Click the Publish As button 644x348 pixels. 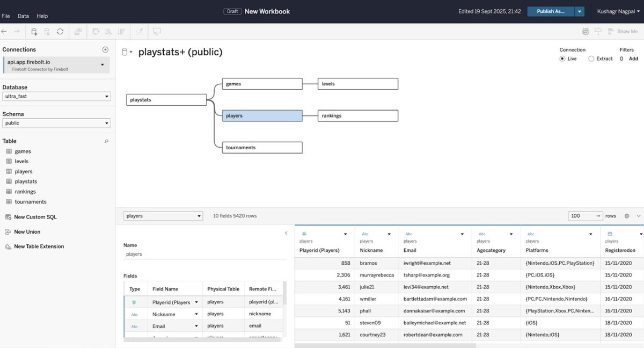pos(550,11)
